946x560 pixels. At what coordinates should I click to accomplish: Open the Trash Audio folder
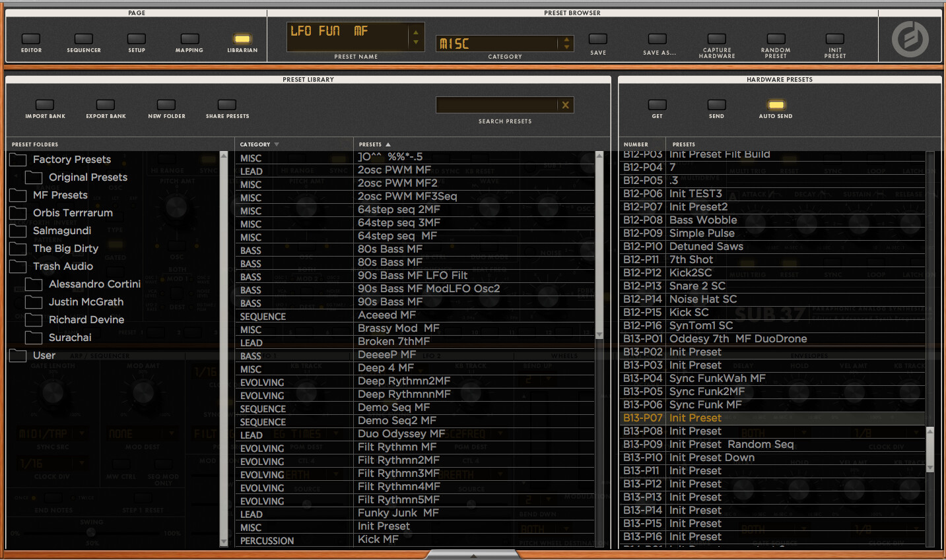pyautogui.click(x=63, y=266)
